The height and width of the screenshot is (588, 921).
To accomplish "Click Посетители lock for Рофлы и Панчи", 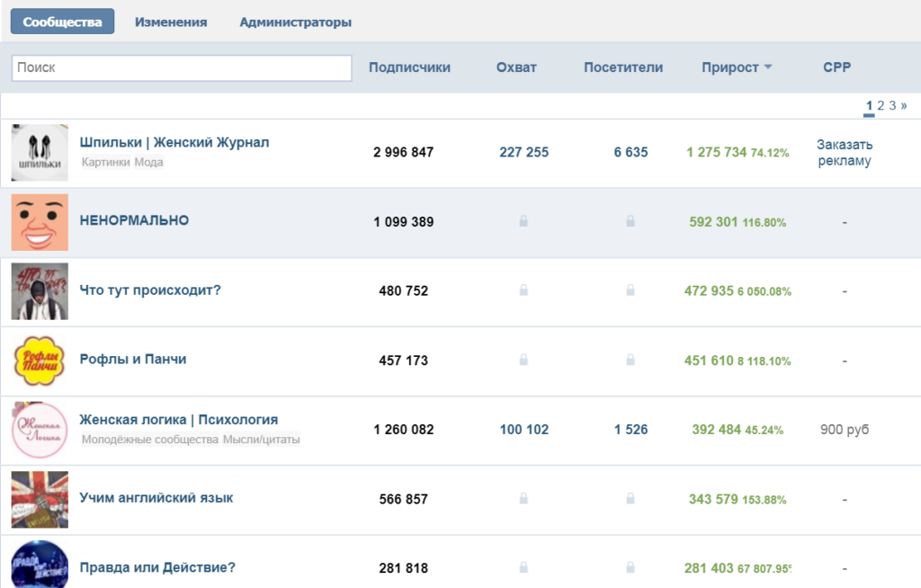I will [630, 360].
